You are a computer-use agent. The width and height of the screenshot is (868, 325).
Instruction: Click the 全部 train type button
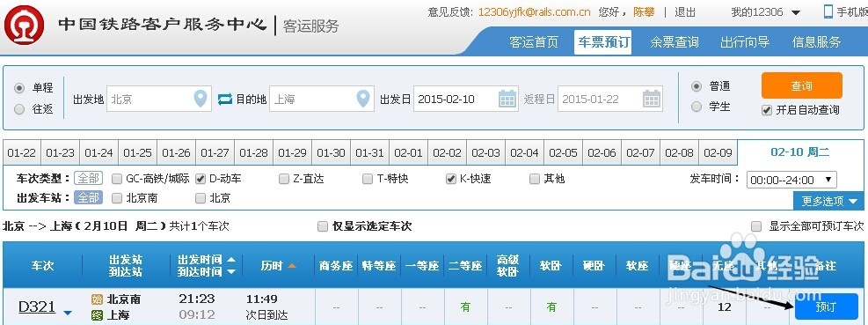pos(89,179)
